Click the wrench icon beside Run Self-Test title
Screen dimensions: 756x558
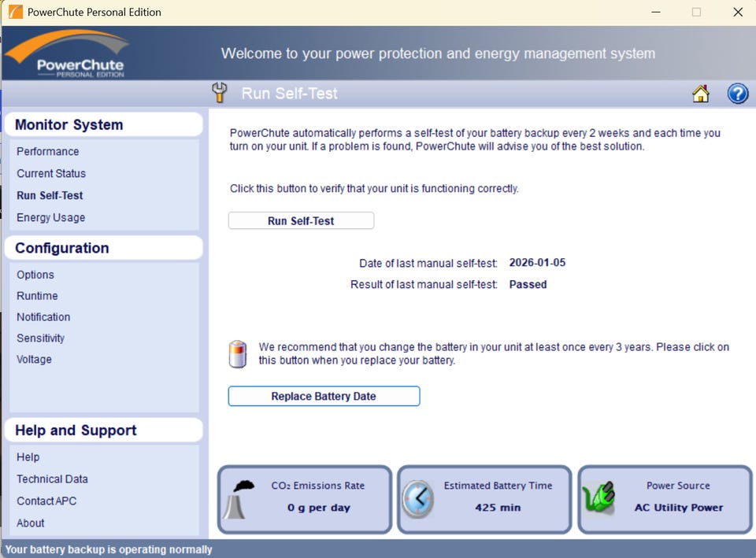click(220, 93)
